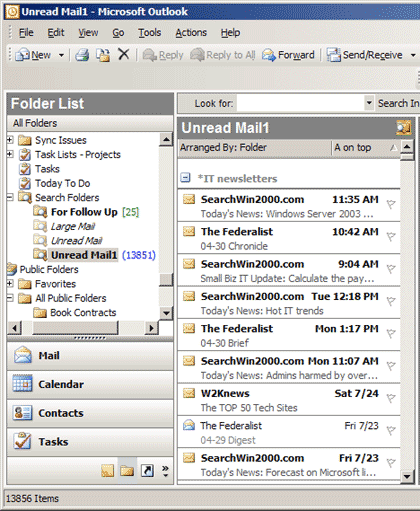This screenshot has width=420, height=511.
Task: Expand the Sync Issues folder
Action: (x=10, y=140)
